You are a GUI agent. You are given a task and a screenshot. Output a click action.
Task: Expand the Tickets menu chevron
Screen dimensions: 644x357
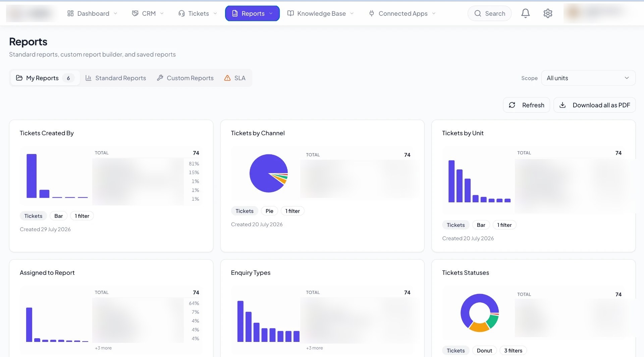tap(215, 13)
